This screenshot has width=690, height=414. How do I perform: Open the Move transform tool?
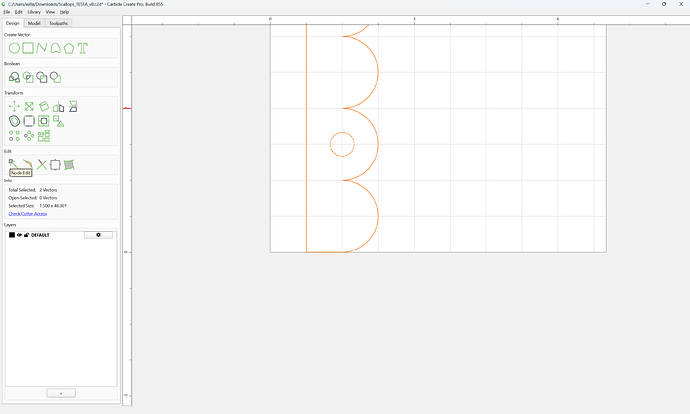pos(14,106)
